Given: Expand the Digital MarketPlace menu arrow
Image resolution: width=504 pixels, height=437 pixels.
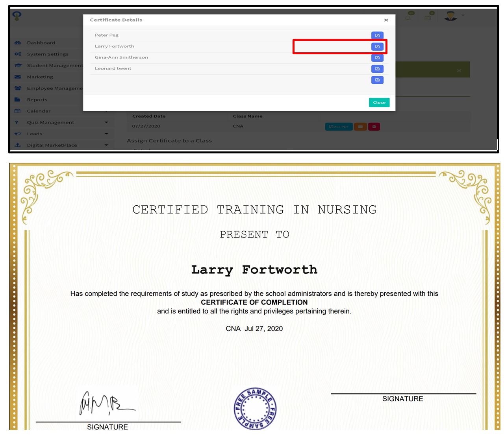Looking at the screenshot, I should point(106,145).
